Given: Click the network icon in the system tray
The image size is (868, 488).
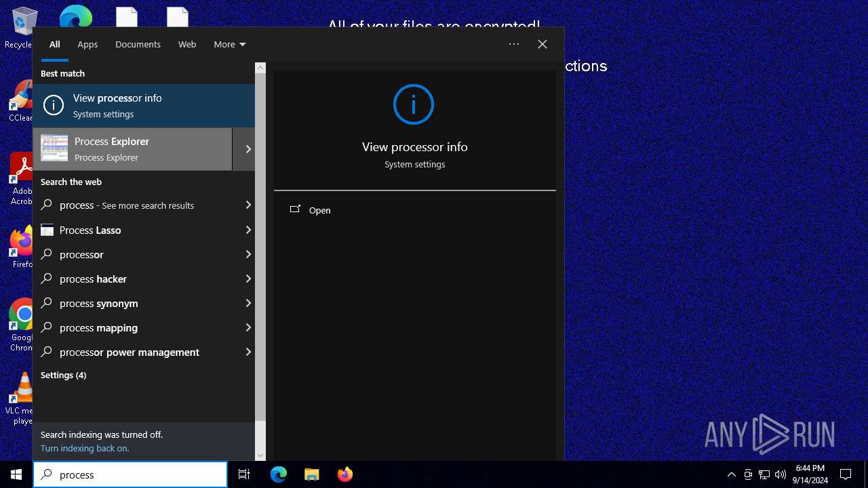Looking at the screenshot, I should [764, 474].
